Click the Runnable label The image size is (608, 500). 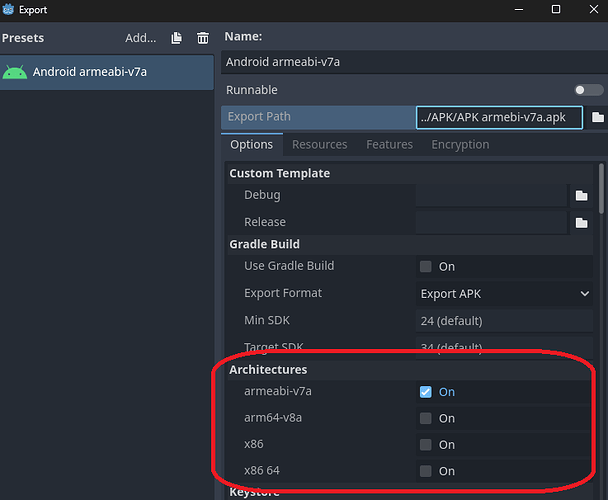pos(252,90)
